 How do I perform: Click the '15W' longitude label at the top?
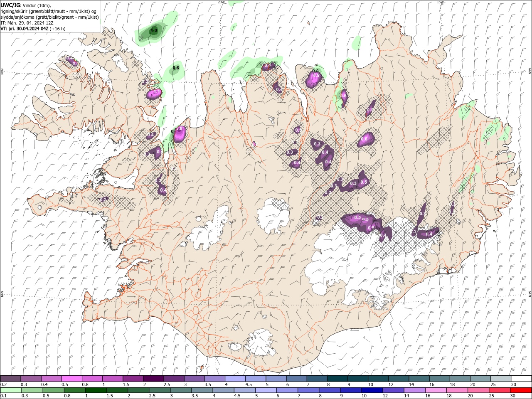[x=440, y=2]
